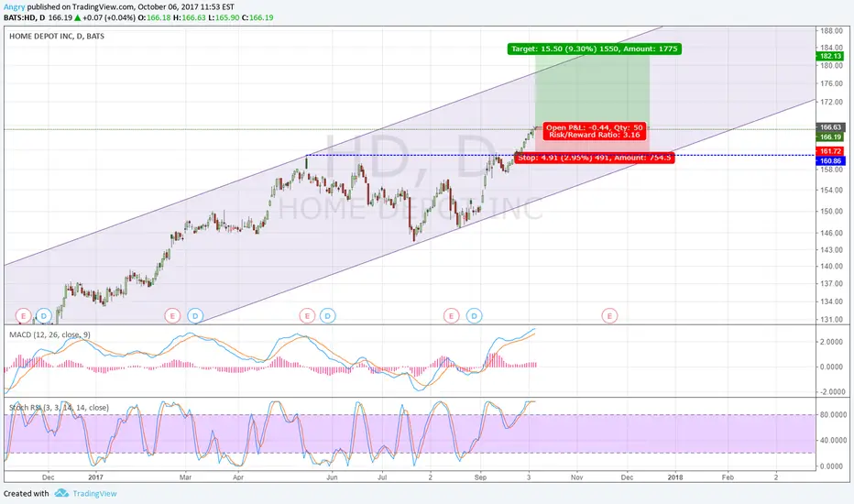Select the green profit zone of long position
The width and height of the screenshot is (854, 504).
(593, 90)
